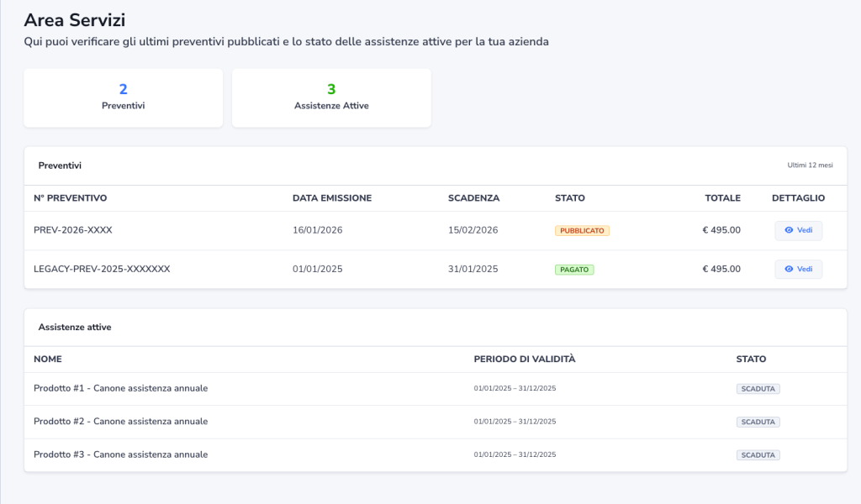Sort by the DATA EMISSIONE column header
This screenshot has height=504, width=861.
[x=331, y=198]
